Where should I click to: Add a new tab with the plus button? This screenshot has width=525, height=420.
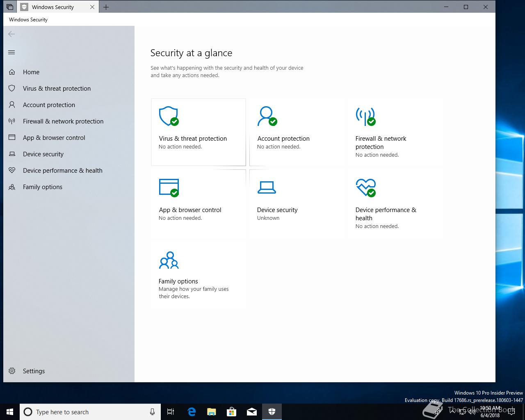pos(106,7)
